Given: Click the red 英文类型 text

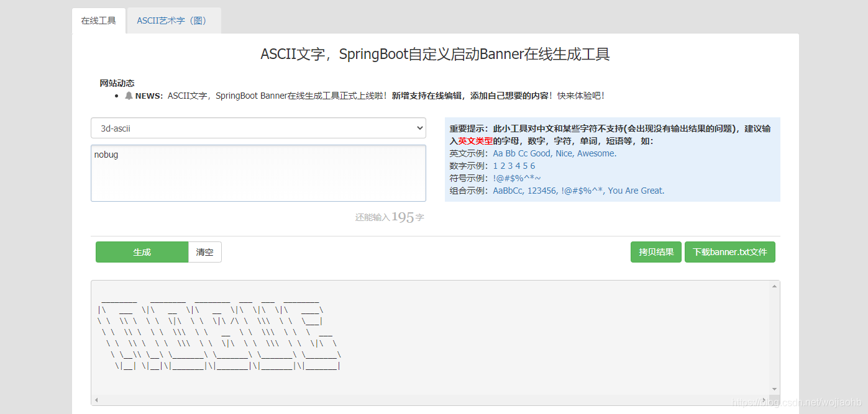Looking at the screenshot, I should 475,141.
